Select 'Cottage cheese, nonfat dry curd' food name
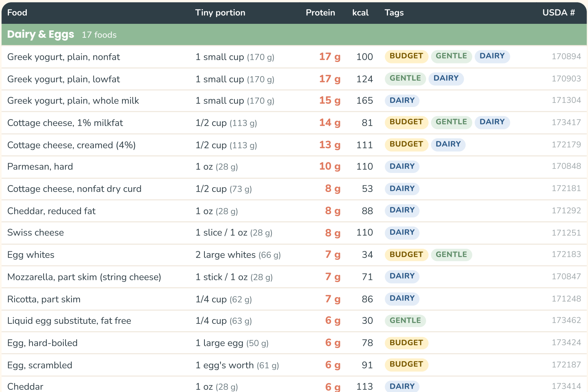Screen dimensions: 588x392 tap(74, 189)
